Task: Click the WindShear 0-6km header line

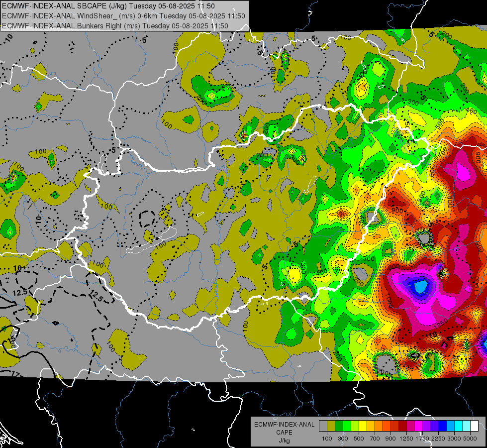Action: [x=123, y=16]
